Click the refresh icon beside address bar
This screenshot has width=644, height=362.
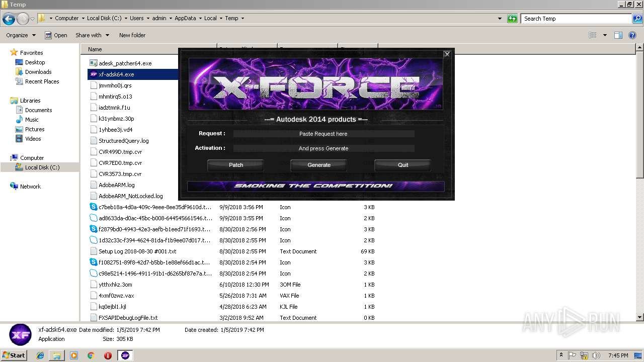[512, 19]
